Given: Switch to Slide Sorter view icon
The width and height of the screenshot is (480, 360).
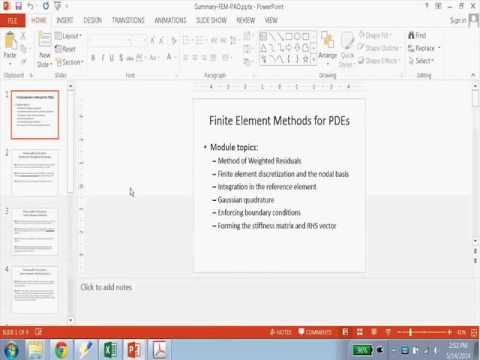Looking at the screenshot, I should (x=360, y=332).
